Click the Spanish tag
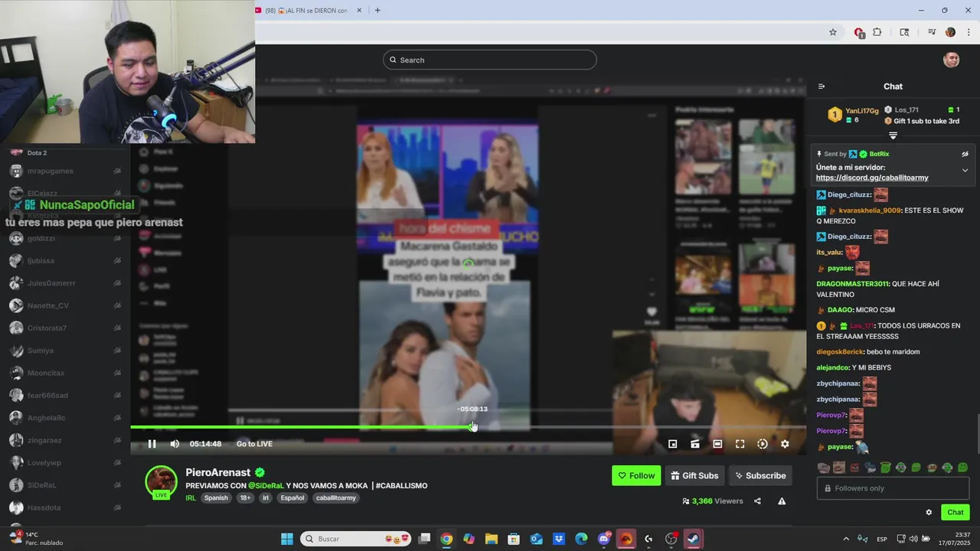The height and width of the screenshot is (551, 980). 216,497
